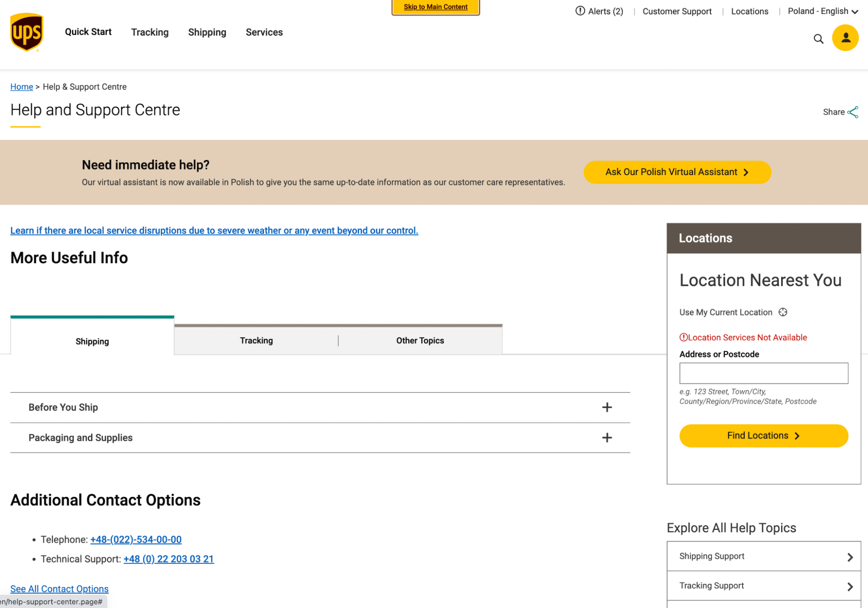Open the user account profile icon

coord(845,38)
